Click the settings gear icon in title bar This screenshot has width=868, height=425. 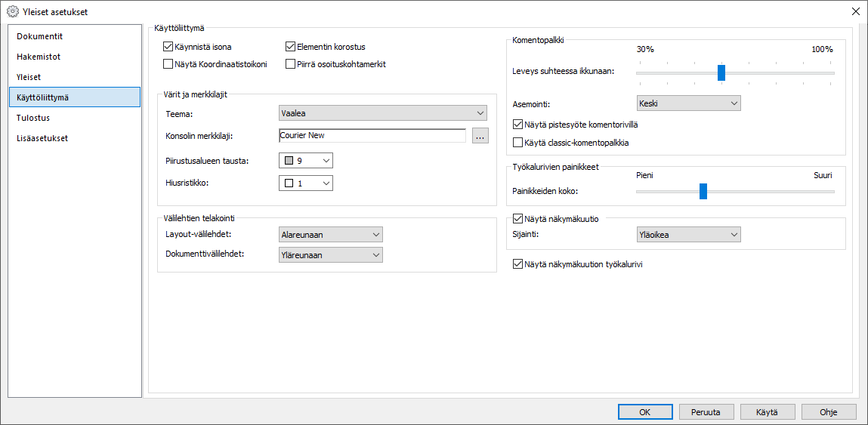[12, 11]
